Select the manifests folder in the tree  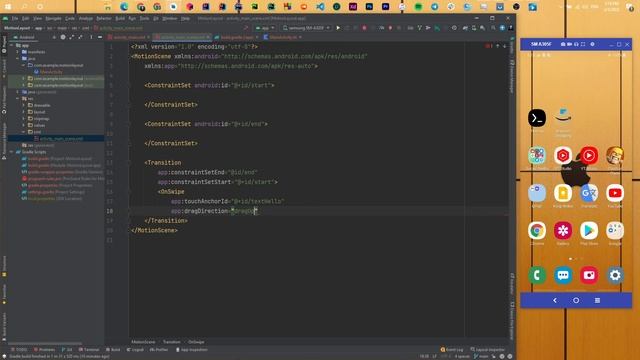[36, 52]
